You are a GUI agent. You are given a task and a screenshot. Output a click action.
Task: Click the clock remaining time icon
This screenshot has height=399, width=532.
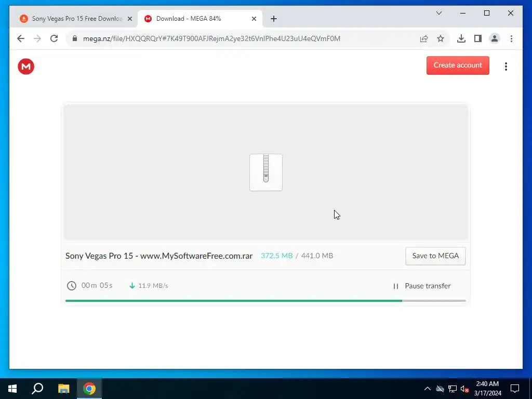tap(72, 286)
